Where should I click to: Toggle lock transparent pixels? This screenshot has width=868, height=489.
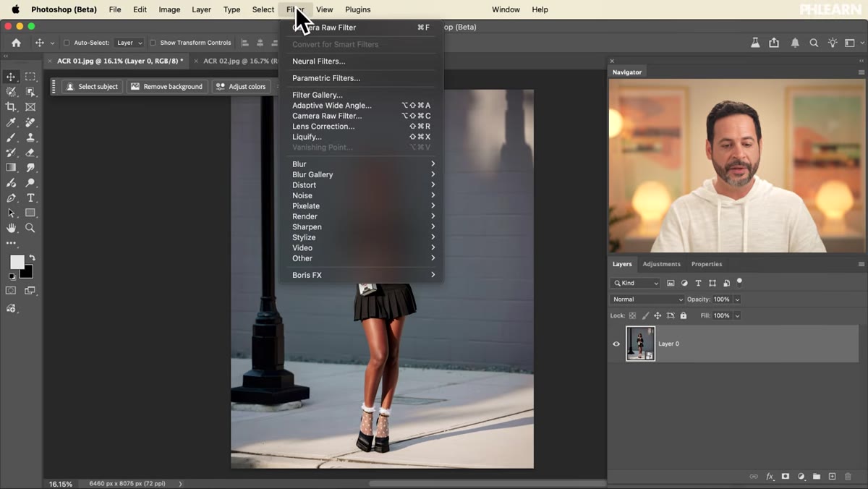(x=632, y=315)
